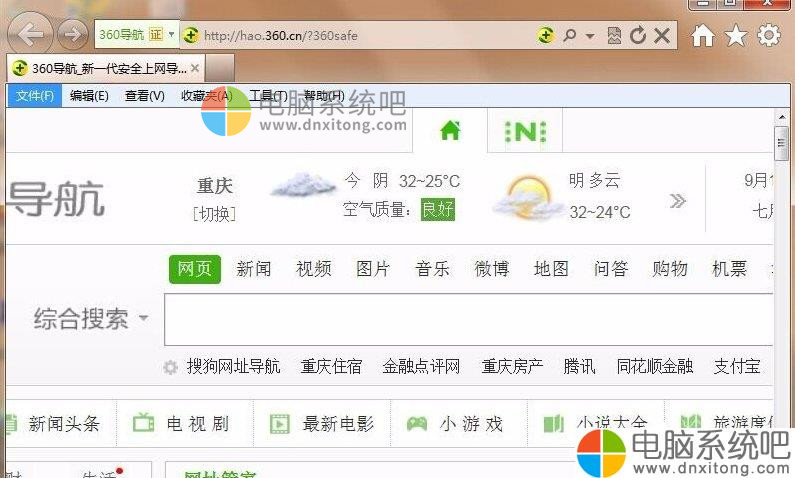Click the 良好 air quality badge
The height and width of the screenshot is (478, 795).
[x=438, y=209]
